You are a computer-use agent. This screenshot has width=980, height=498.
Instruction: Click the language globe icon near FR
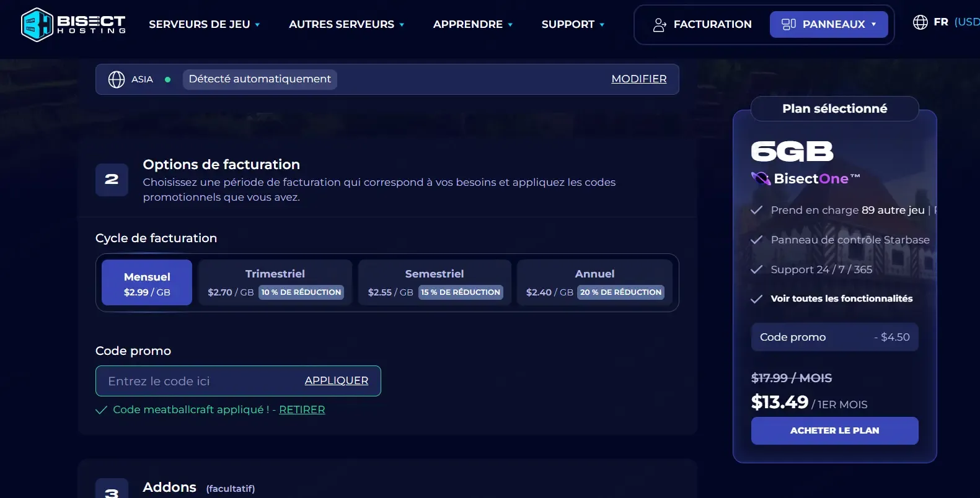(920, 22)
